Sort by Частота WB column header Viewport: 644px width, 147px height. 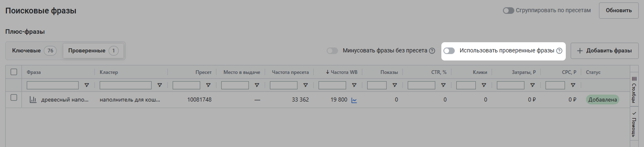click(342, 72)
